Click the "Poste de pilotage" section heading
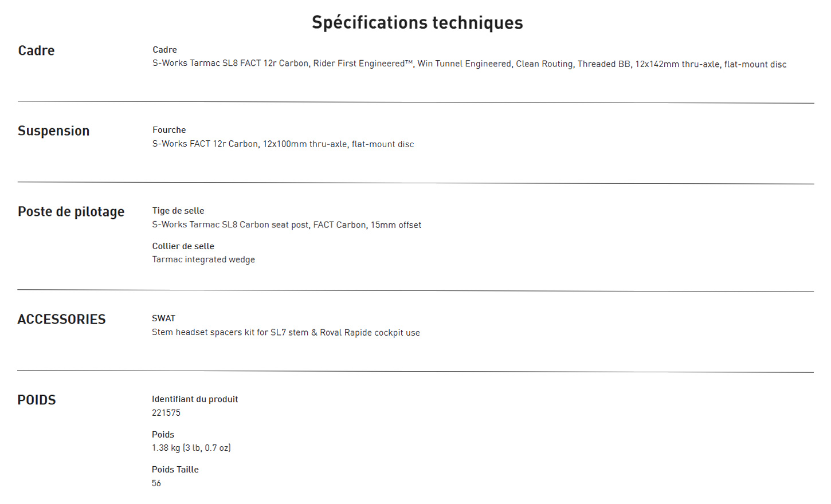The height and width of the screenshot is (504, 831). (x=71, y=211)
